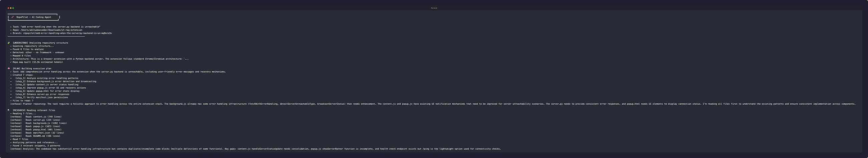
Task: Click the red close window button
Action: point(8,8)
